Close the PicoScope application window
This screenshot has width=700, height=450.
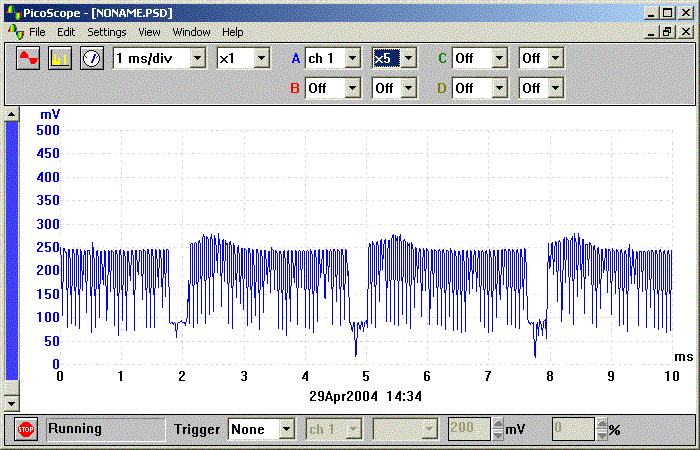pyautogui.click(x=686, y=13)
